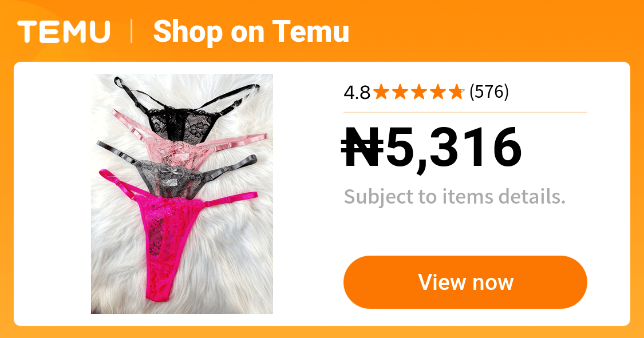Select the fourth rating star
The width and height of the screenshot is (644, 338).
pos(438,92)
